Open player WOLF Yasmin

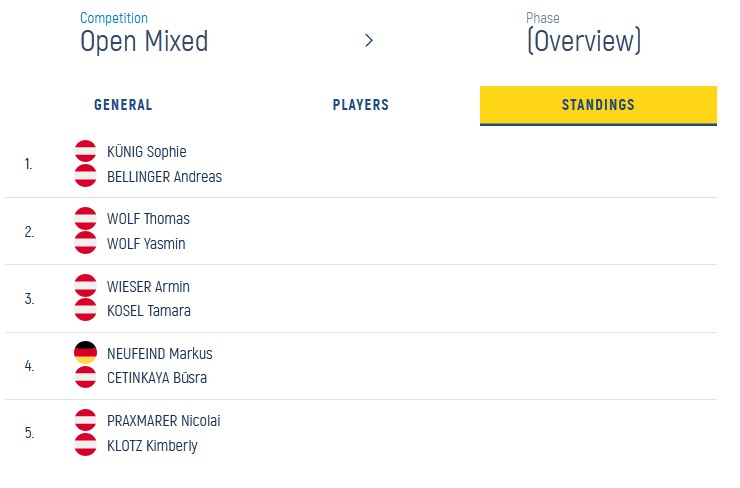click(x=146, y=244)
